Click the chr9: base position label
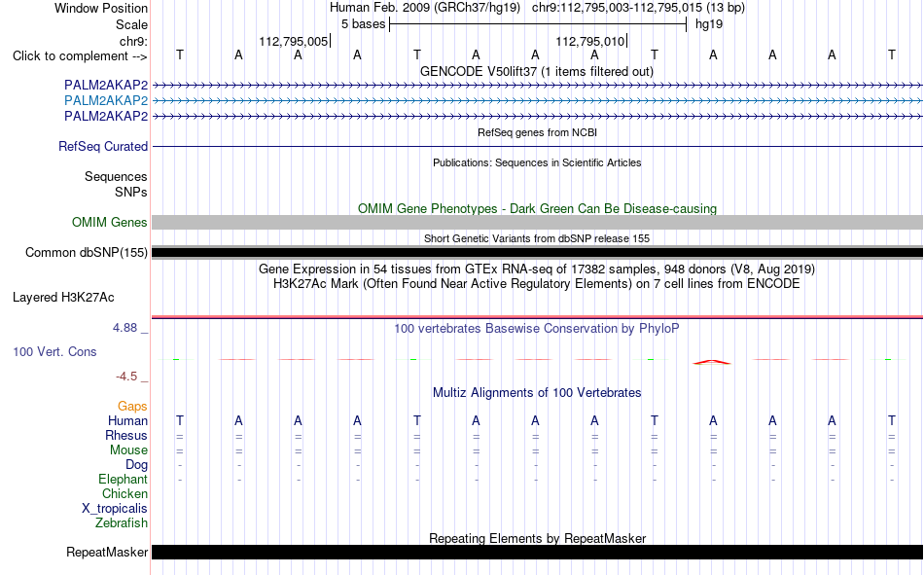Viewport: 924px width, 575px height. pyautogui.click(x=133, y=41)
